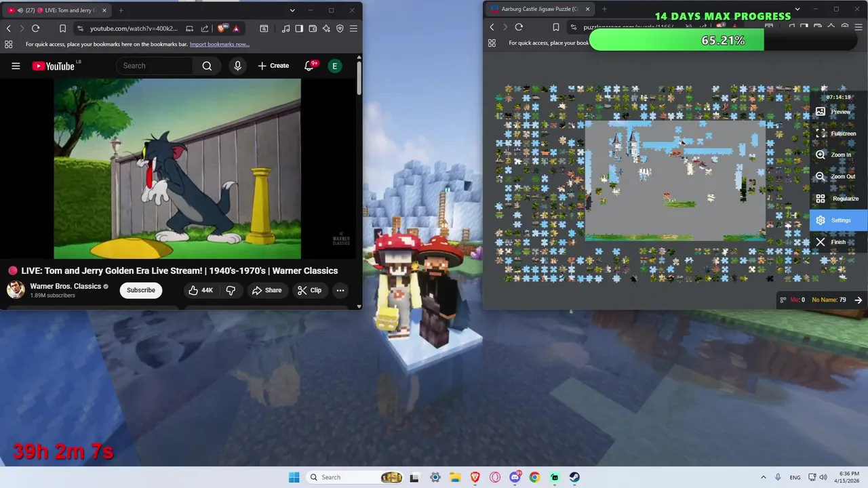This screenshot has height=488, width=868.
Task: Subscribe to Warner Bros. Classics
Action: coord(141,290)
